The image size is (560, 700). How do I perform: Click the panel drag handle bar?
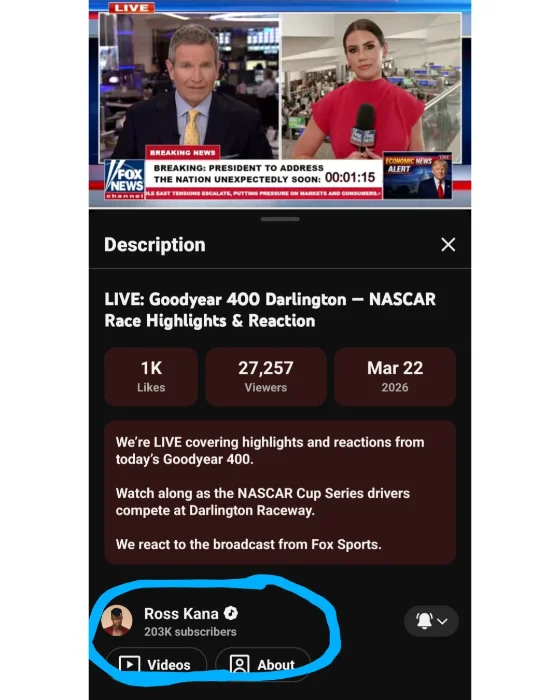point(280,219)
